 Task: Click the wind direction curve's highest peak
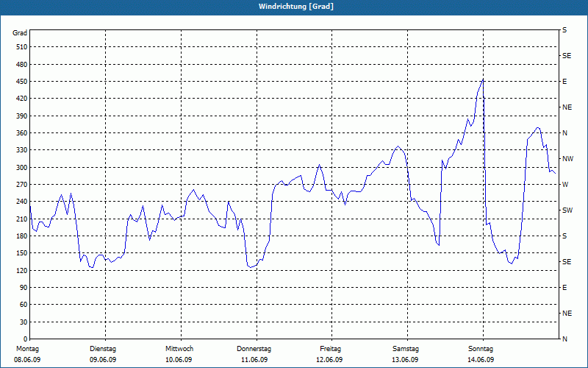coord(483,79)
